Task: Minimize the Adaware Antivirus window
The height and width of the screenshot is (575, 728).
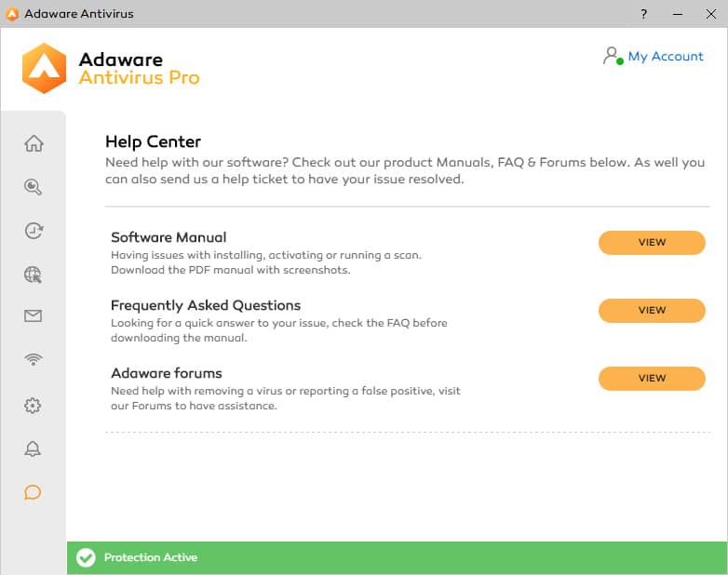Action: (678, 14)
